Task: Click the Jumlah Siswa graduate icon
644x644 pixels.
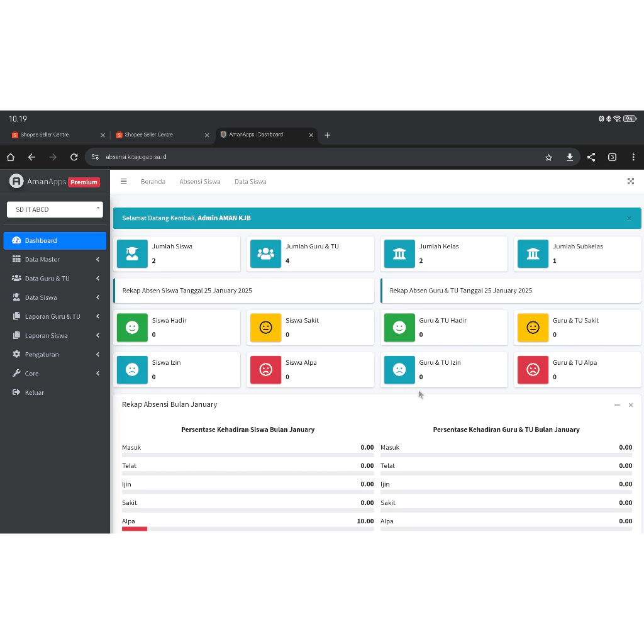Action: [x=132, y=253]
